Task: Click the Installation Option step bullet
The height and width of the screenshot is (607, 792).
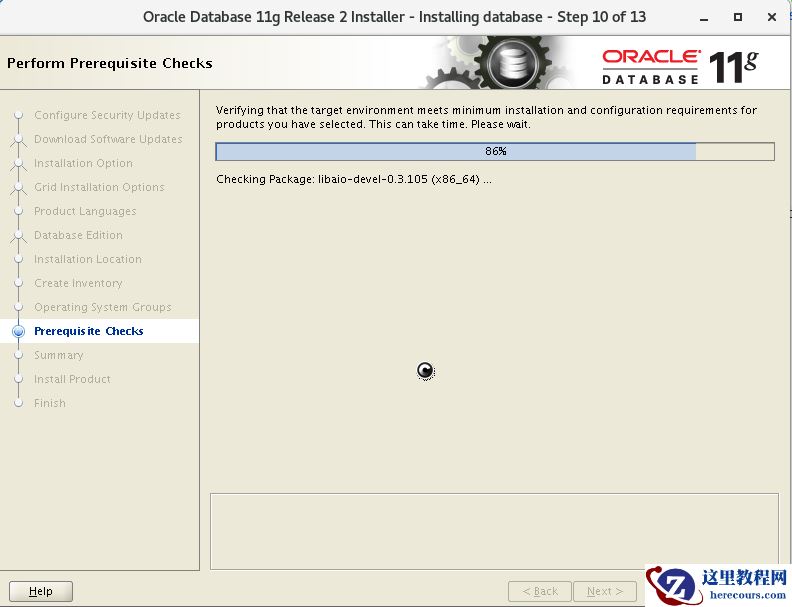Action: pos(19,163)
